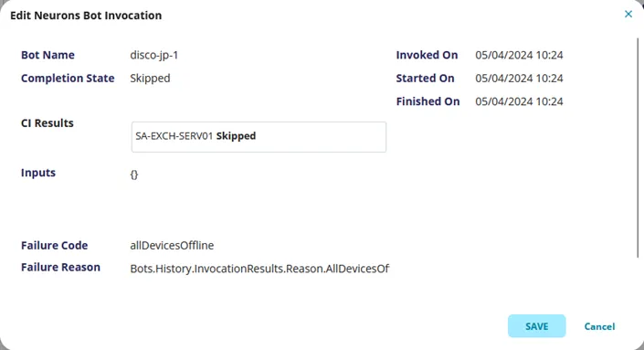Select the Completion State value Skipped
644x350 pixels.
(150, 78)
